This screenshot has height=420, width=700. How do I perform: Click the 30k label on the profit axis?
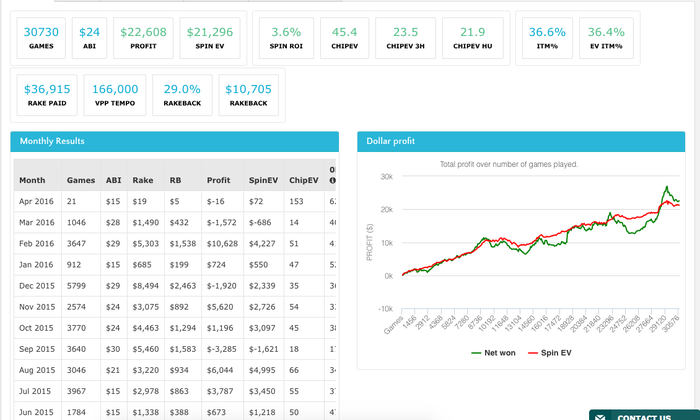[x=387, y=177]
